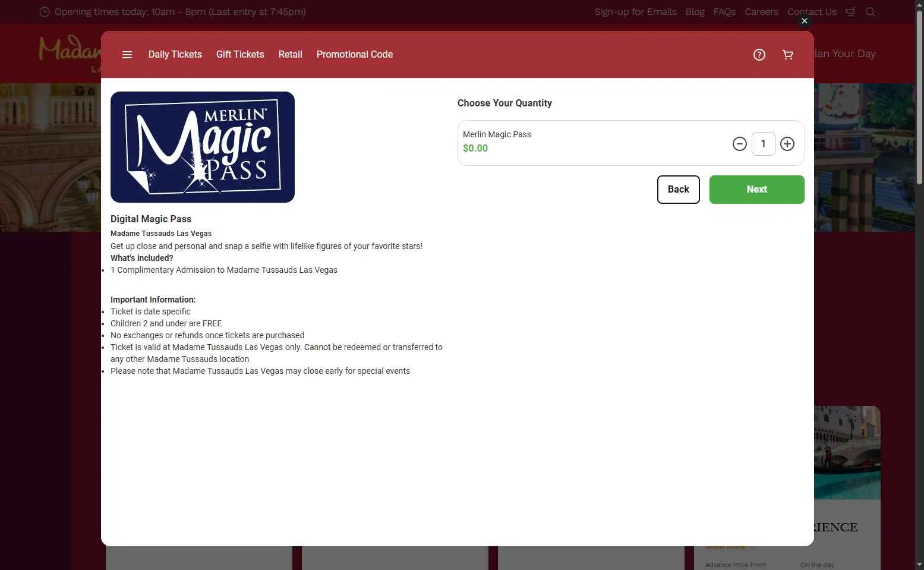Open the Gift Tickets tab
Image resolution: width=924 pixels, height=570 pixels.
pyautogui.click(x=240, y=55)
